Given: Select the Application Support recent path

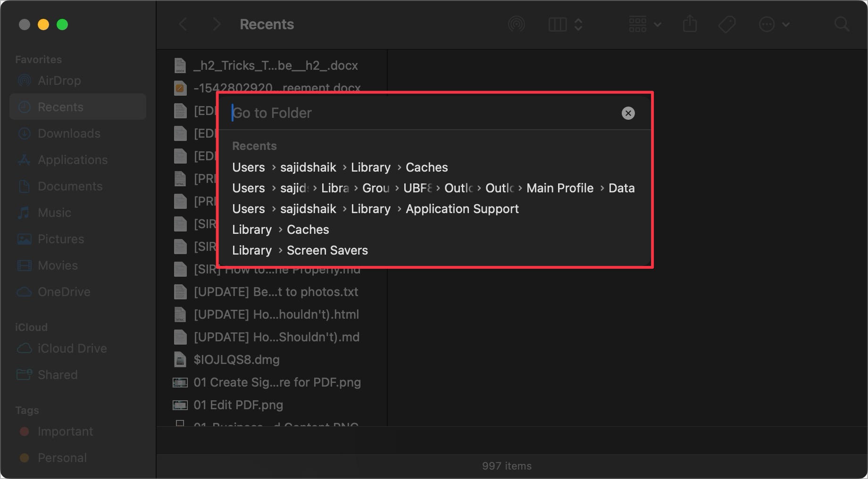Looking at the screenshot, I should tap(375, 209).
